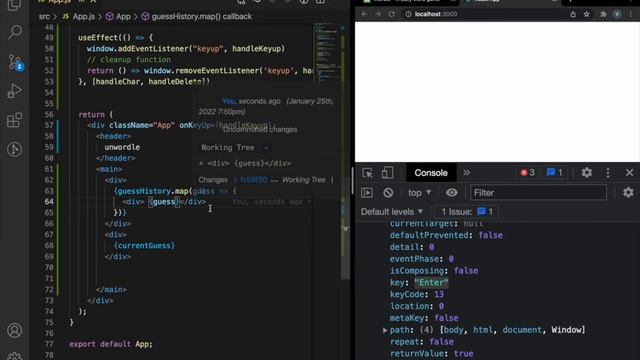Open Run and Debug view

pos(15,91)
